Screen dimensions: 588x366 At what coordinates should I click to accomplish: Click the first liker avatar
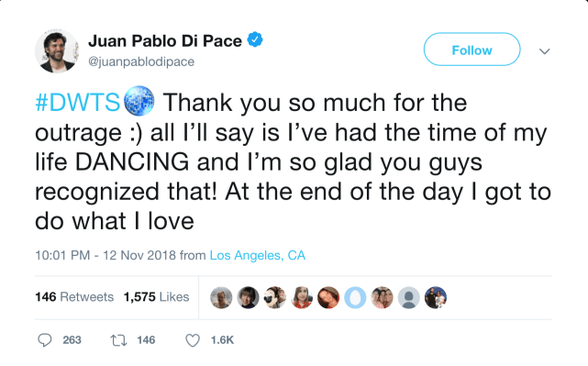pos(221,298)
